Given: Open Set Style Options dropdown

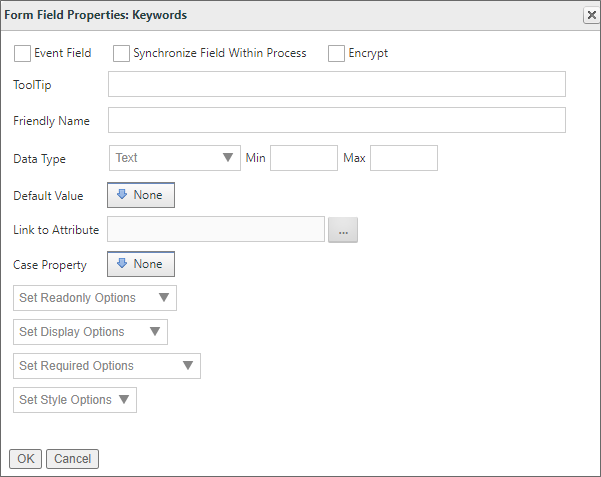Looking at the screenshot, I should click(x=75, y=400).
